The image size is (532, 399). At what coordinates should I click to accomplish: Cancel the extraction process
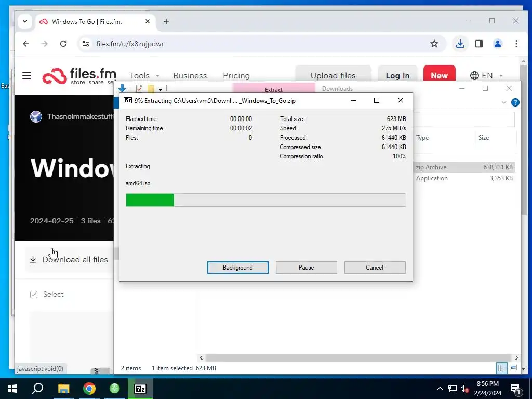coord(375,268)
